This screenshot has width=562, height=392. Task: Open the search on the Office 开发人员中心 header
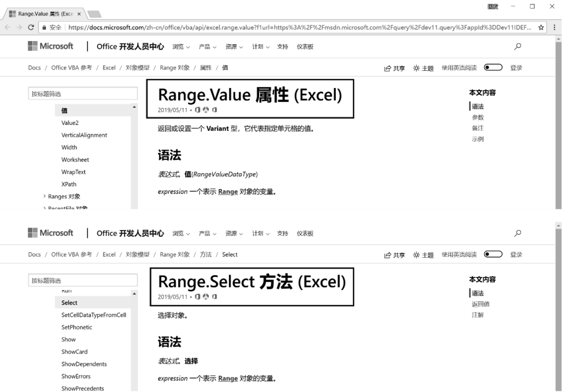(517, 46)
